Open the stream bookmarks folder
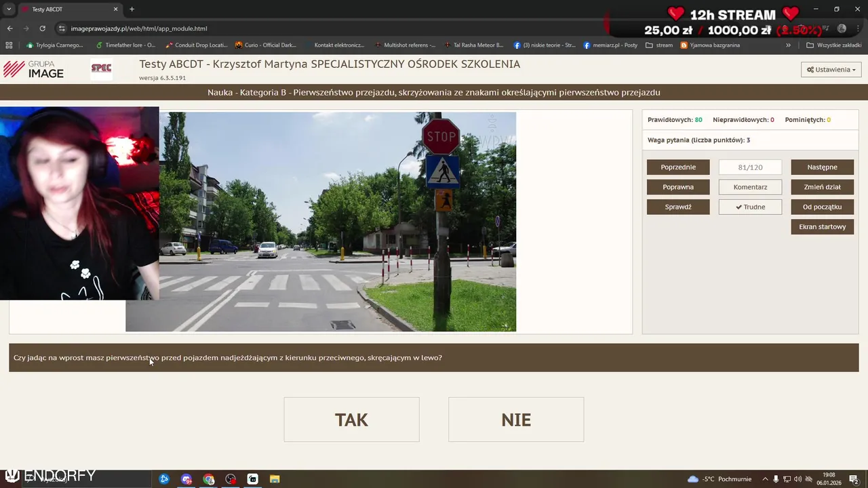Screen dimensions: 868x488 click(x=659, y=45)
